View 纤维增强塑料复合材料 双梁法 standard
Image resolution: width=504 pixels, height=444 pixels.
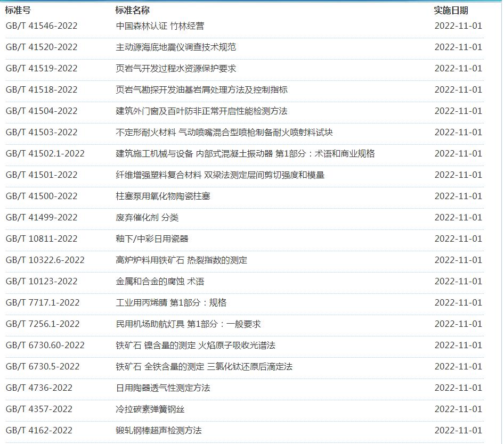(220, 175)
